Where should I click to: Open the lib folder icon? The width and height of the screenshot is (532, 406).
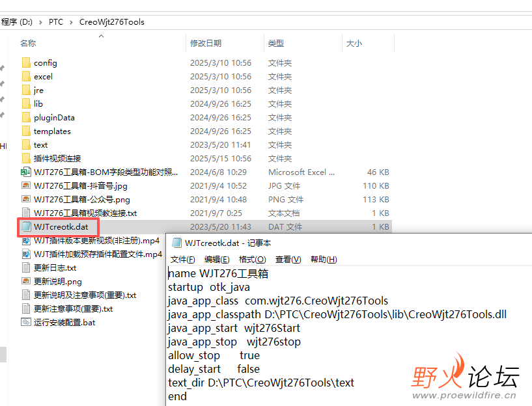coord(26,103)
